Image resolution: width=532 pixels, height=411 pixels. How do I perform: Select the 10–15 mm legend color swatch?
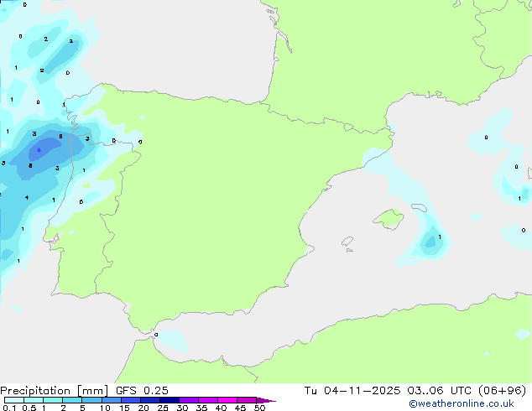pyautogui.click(x=111, y=400)
